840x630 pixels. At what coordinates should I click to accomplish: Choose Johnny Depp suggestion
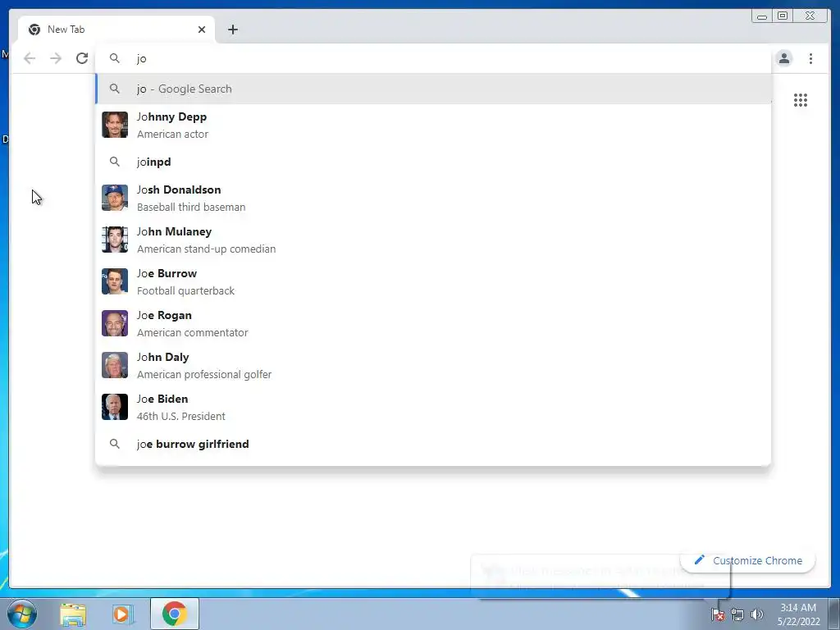coord(433,125)
